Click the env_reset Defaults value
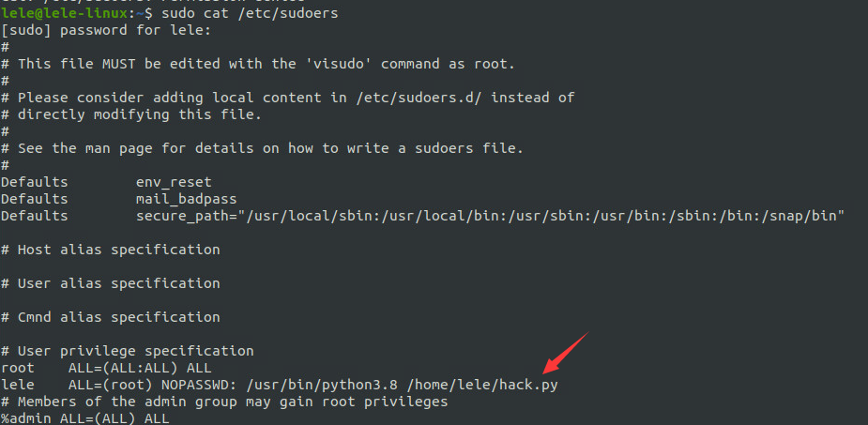 pyautogui.click(x=174, y=182)
